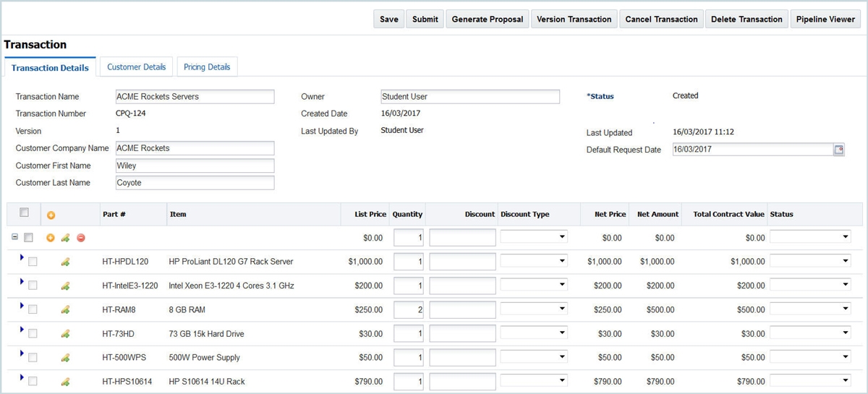Image resolution: width=868 pixels, height=394 pixels.
Task: Select the HT-HPS10614 row checkbox
Action: [33, 380]
